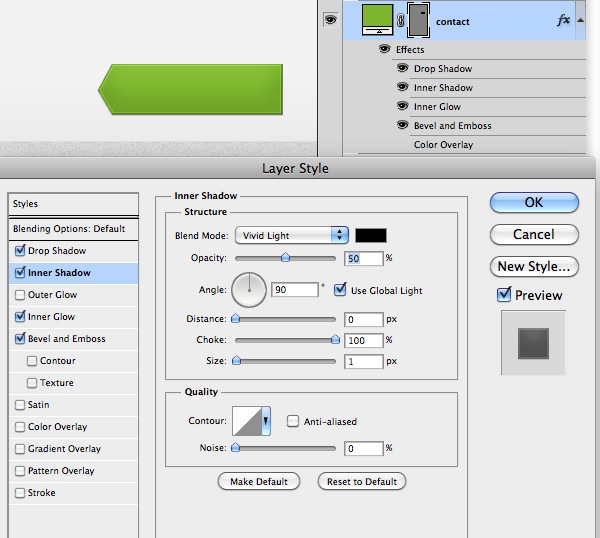Enable the Stroke checkbox
This screenshot has height=538, width=600.
coord(20,493)
